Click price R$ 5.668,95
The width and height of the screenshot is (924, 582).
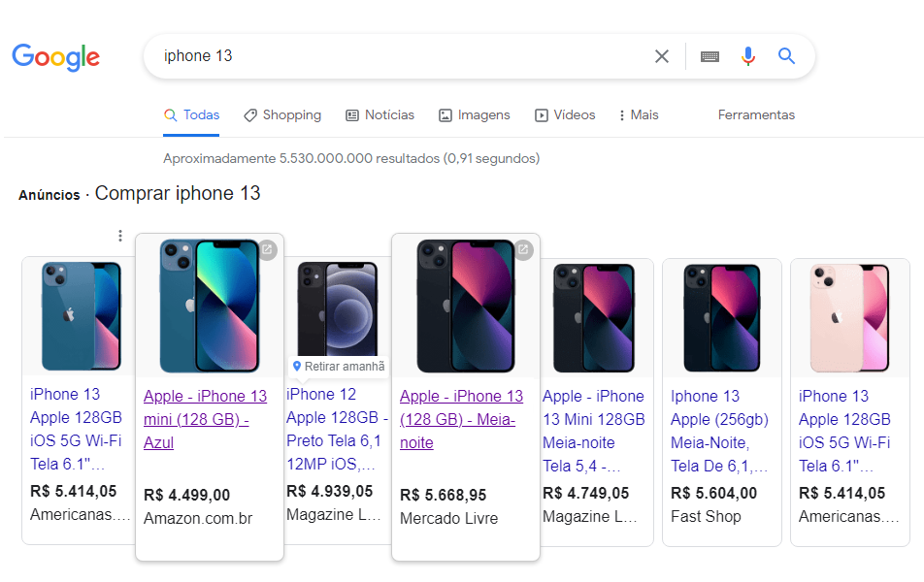point(444,495)
